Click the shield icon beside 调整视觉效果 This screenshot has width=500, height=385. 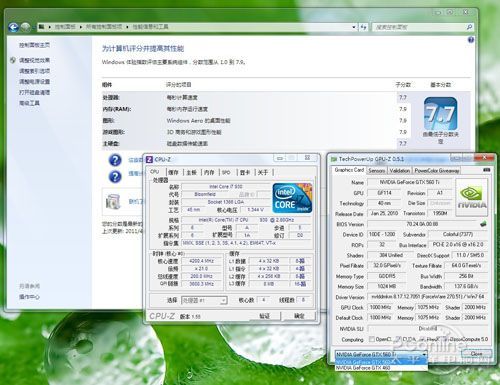tap(13, 60)
